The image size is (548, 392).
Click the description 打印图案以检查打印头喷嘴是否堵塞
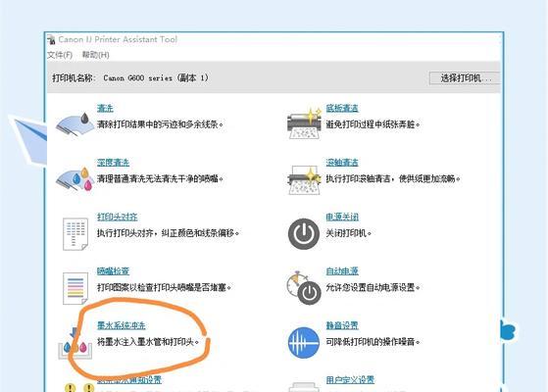[x=165, y=287]
